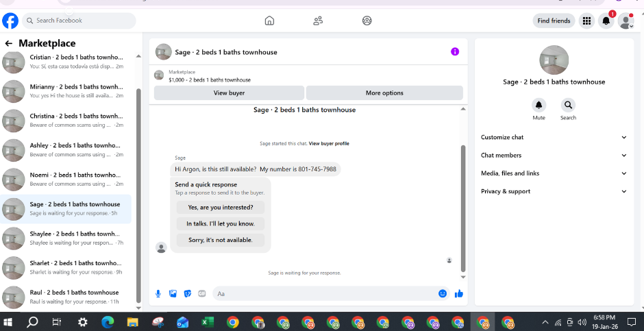This screenshot has width=644, height=331.
Task: Send quick reply "In talks. I'll let you know."
Action: click(x=221, y=224)
